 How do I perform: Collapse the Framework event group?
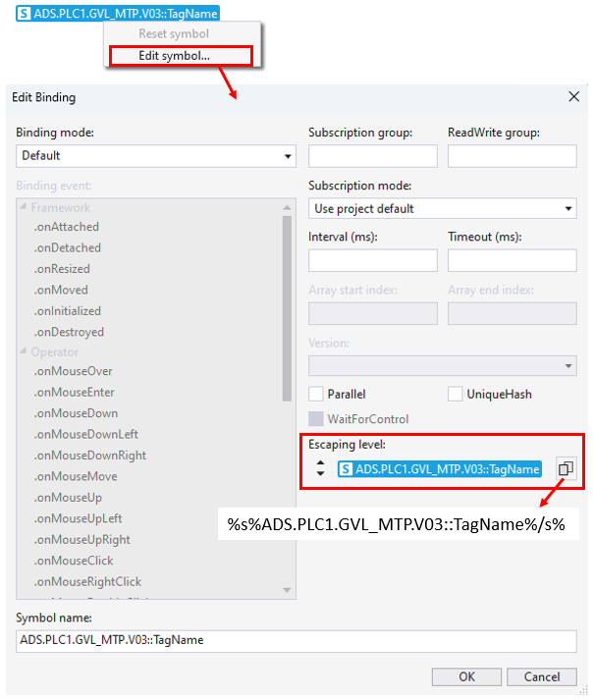pyautogui.click(x=24, y=207)
